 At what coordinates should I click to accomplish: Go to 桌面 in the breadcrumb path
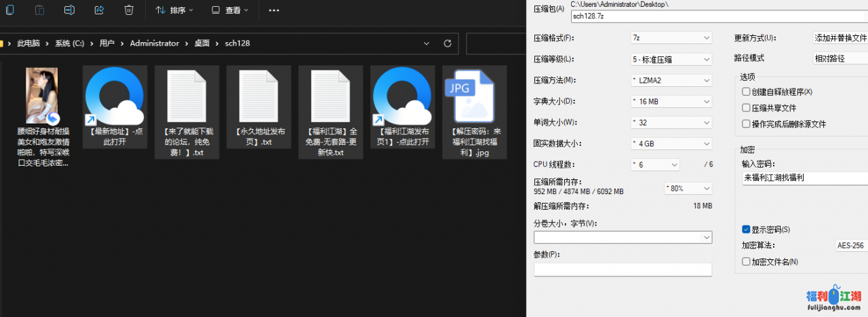point(202,43)
